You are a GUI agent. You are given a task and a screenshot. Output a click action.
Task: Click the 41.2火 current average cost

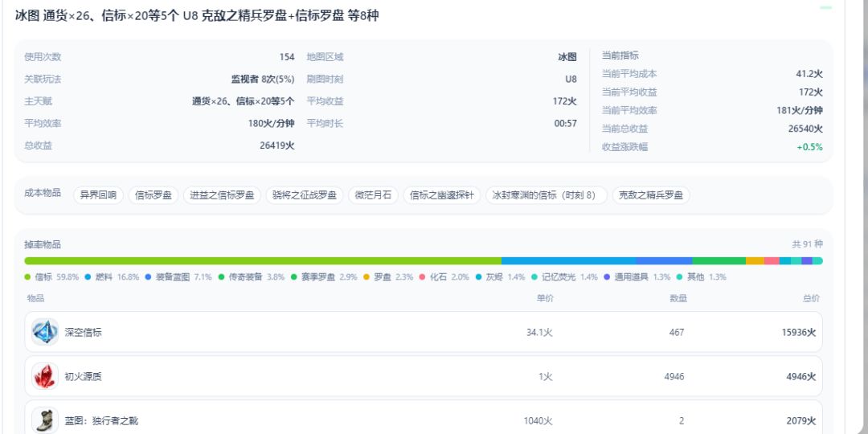pos(809,74)
